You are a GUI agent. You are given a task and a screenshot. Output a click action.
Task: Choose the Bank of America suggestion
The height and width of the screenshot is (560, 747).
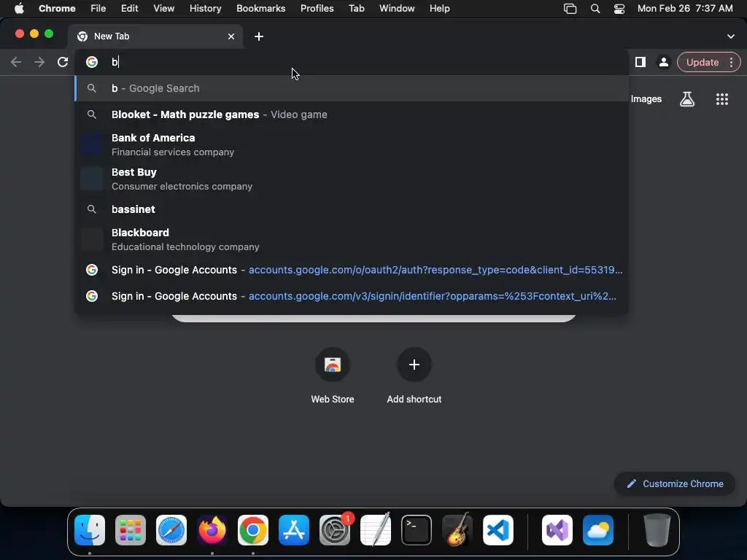coord(352,144)
